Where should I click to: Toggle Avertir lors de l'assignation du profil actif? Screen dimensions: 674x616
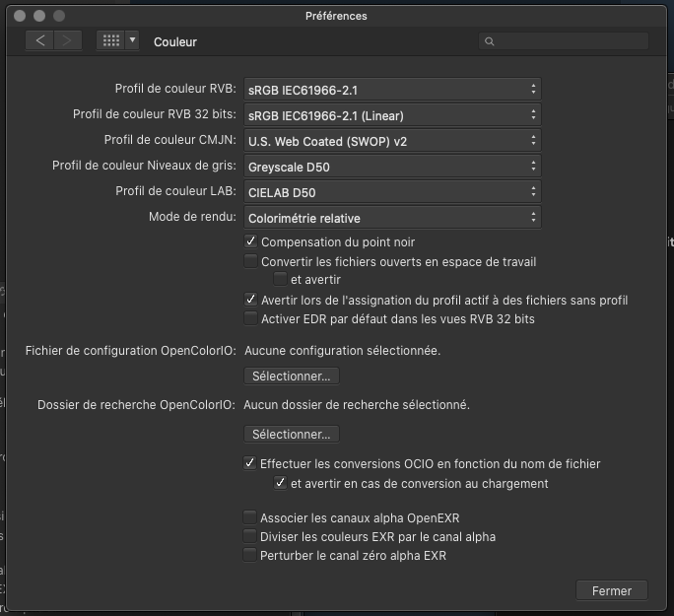250,300
